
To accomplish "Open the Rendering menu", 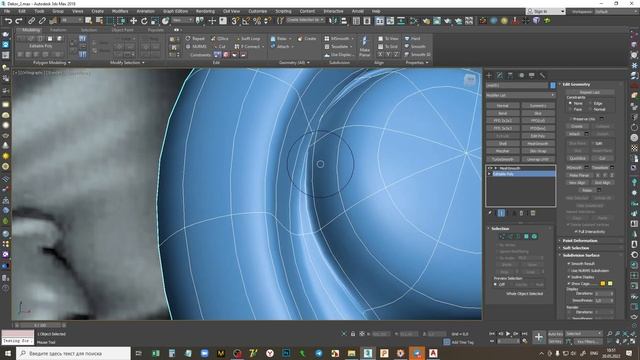I will click(205, 11).
